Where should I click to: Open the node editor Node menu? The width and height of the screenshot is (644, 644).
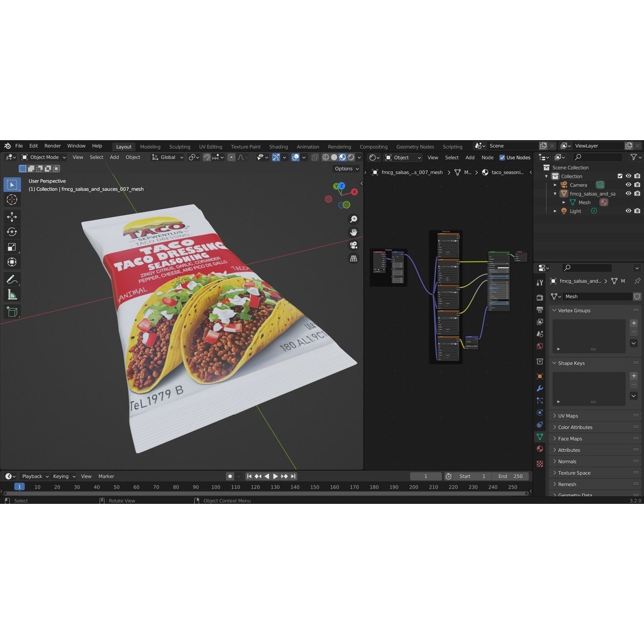487,157
